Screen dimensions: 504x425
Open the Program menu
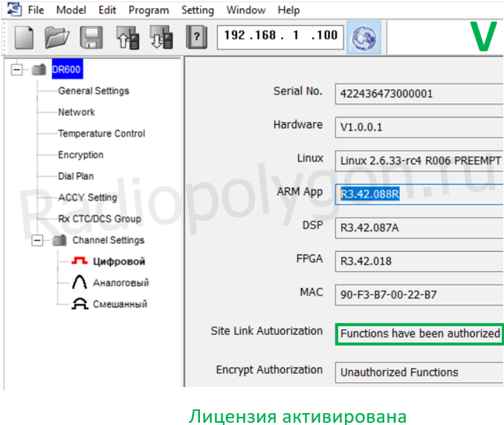pos(149,10)
